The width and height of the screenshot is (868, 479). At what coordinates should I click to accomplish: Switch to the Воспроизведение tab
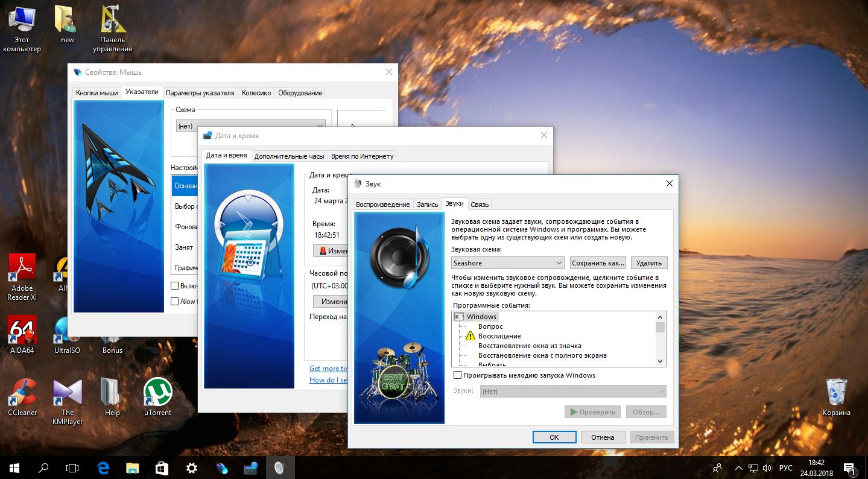(382, 205)
